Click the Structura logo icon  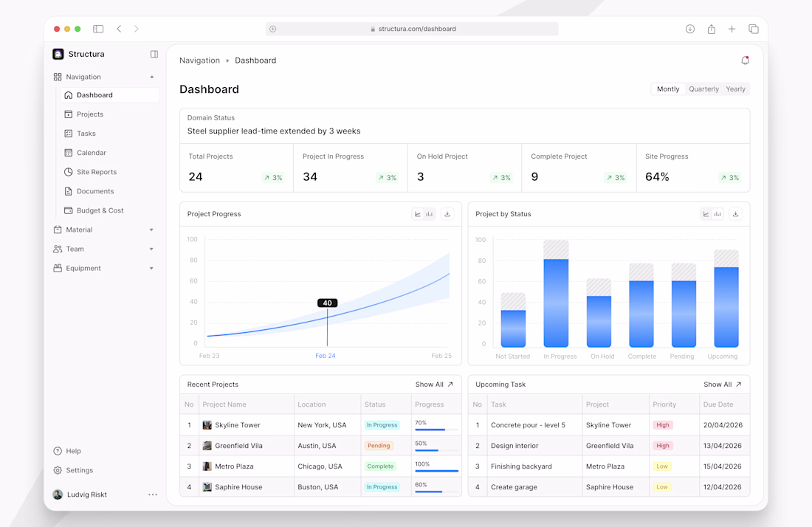(x=58, y=54)
